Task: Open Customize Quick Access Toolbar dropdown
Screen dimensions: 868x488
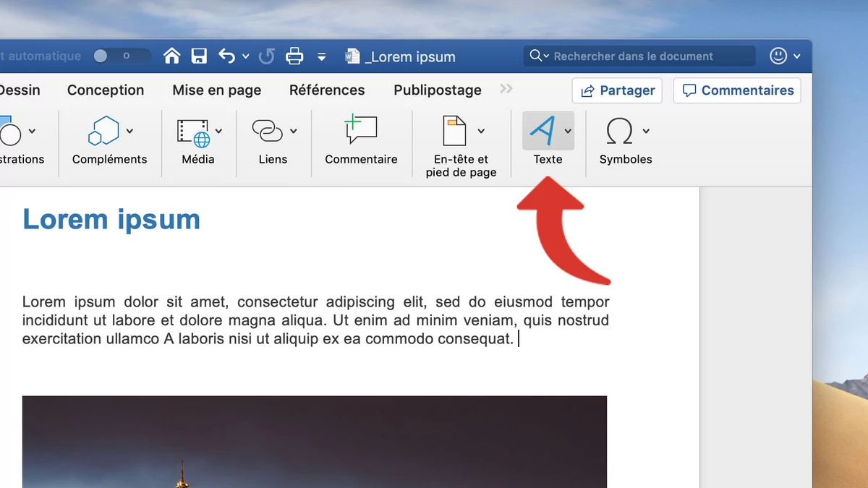Action: pos(322,56)
